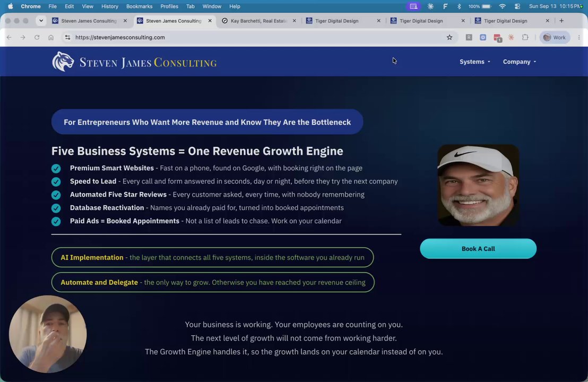The height and width of the screenshot is (382, 588).
Task: Open Chrome's three-dot menu
Action: [579, 38]
